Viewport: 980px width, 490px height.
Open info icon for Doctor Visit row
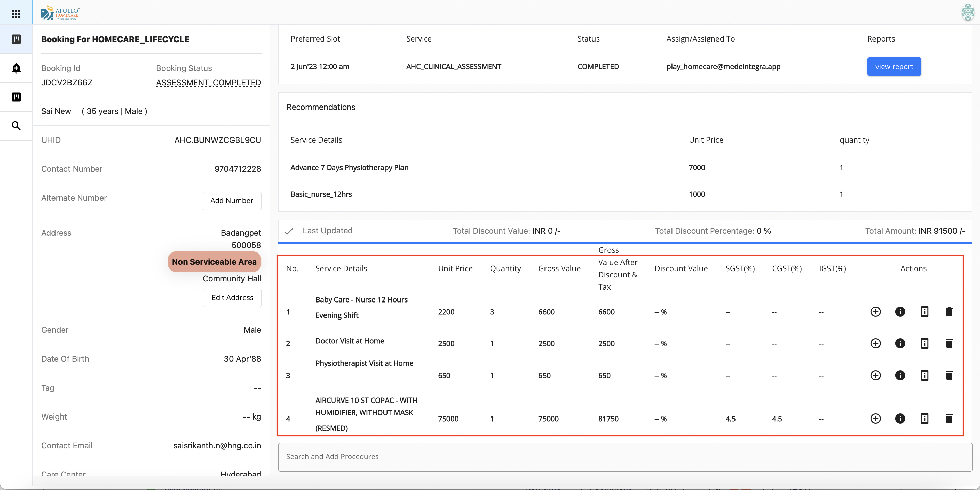point(900,343)
